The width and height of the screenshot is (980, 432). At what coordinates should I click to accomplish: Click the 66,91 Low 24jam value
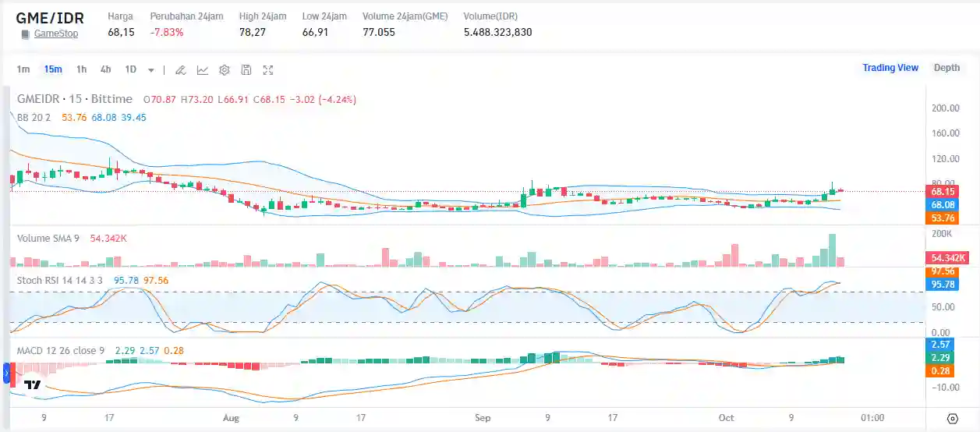click(316, 33)
